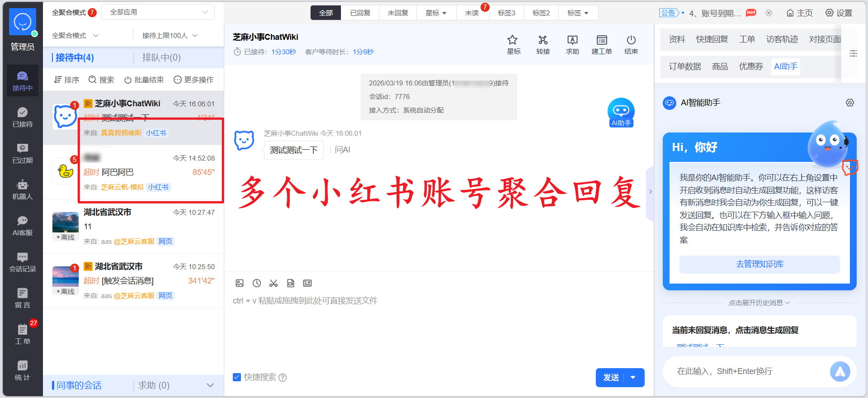The height and width of the screenshot is (398, 868).
Task: Expand the 接待上限100人 dropdown
Action: tap(170, 36)
